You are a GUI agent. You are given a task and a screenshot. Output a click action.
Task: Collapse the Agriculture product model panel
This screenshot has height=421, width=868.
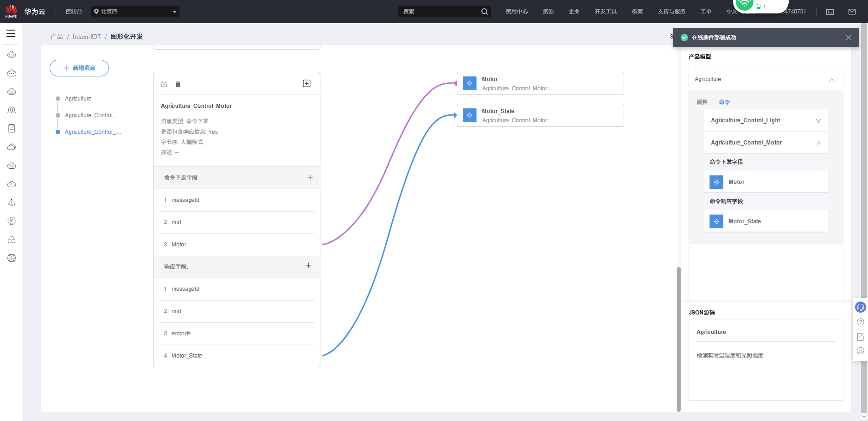pyautogui.click(x=831, y=80)
